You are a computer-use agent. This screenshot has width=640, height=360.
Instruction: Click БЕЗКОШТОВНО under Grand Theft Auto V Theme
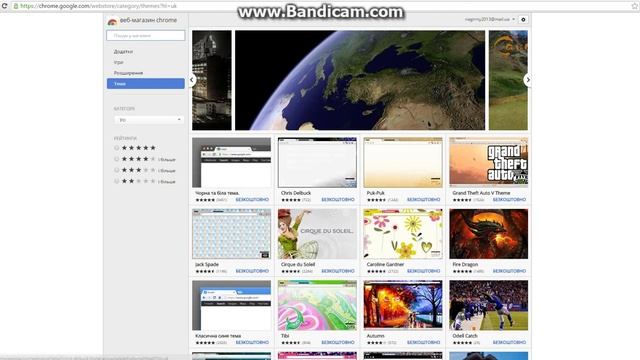[509, 200]
